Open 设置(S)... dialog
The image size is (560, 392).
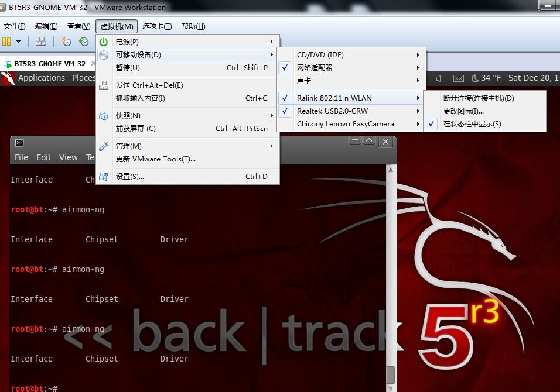click(188, 176)
